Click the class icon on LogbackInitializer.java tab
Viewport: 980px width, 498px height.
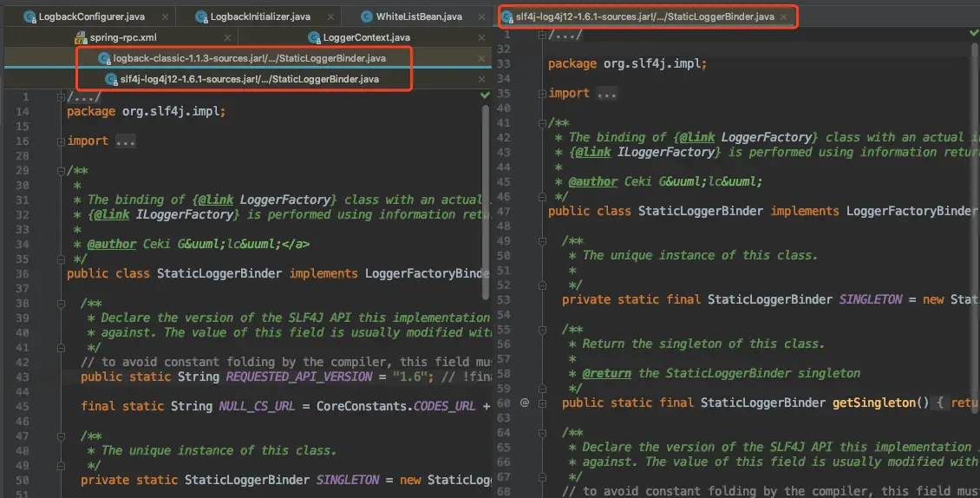pos(201,16)
